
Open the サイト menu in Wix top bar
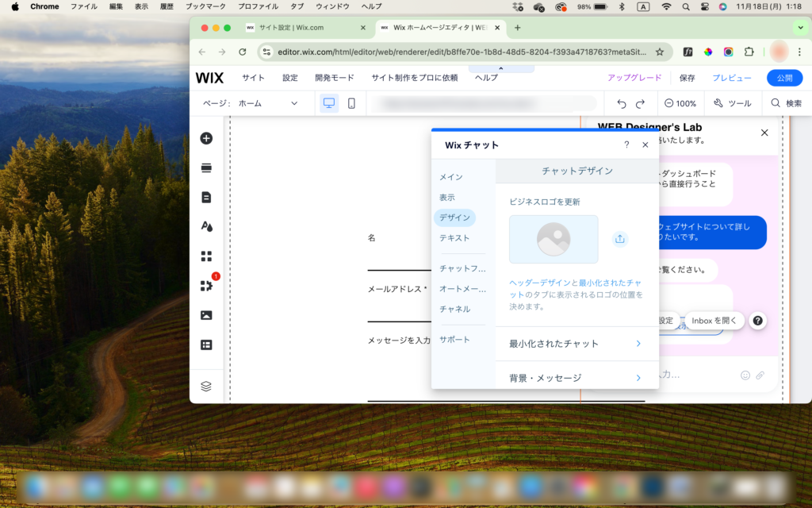[253, 78]
